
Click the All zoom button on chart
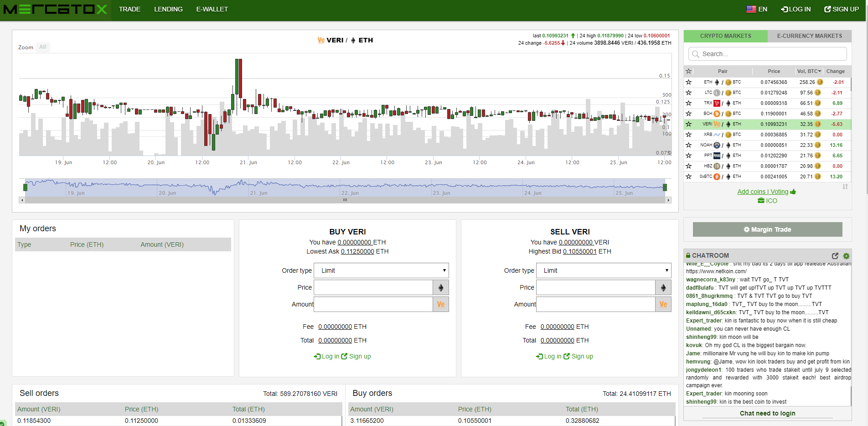(x=43, y=47)
